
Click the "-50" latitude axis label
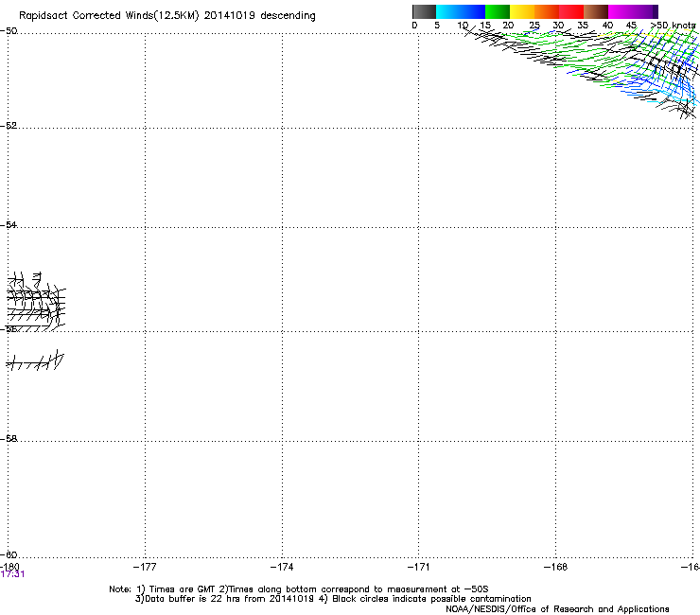click(9, 31)
